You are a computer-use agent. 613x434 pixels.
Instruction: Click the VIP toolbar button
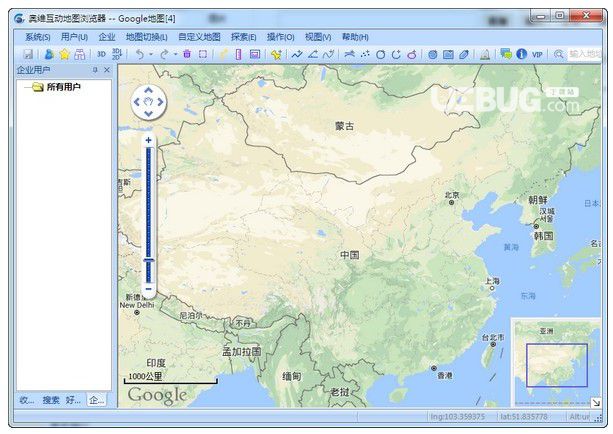pyautogui.click(x=537, y=54)
